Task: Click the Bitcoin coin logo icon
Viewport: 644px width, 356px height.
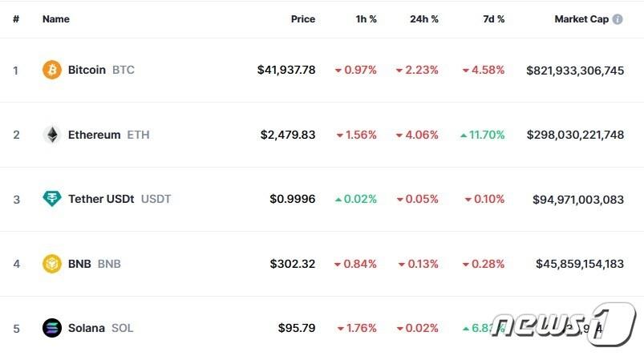Action: (x=52, y=70)
